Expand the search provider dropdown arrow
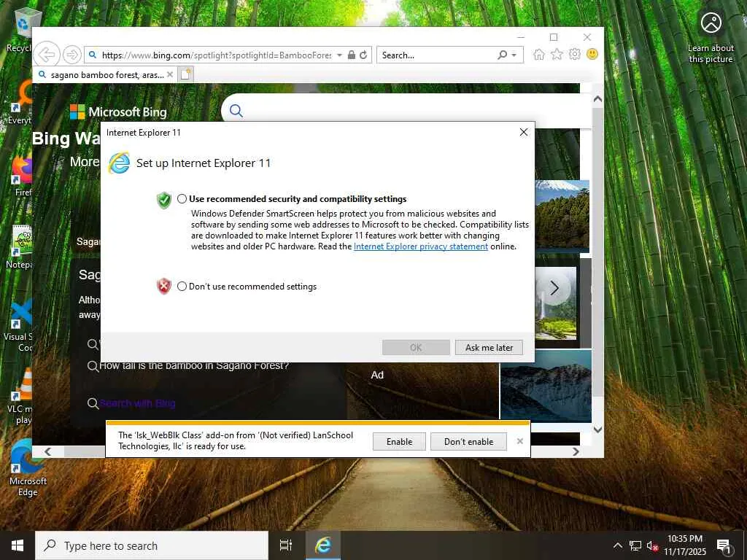This screenshot has height=560, width=747. (x=514, y=55)
